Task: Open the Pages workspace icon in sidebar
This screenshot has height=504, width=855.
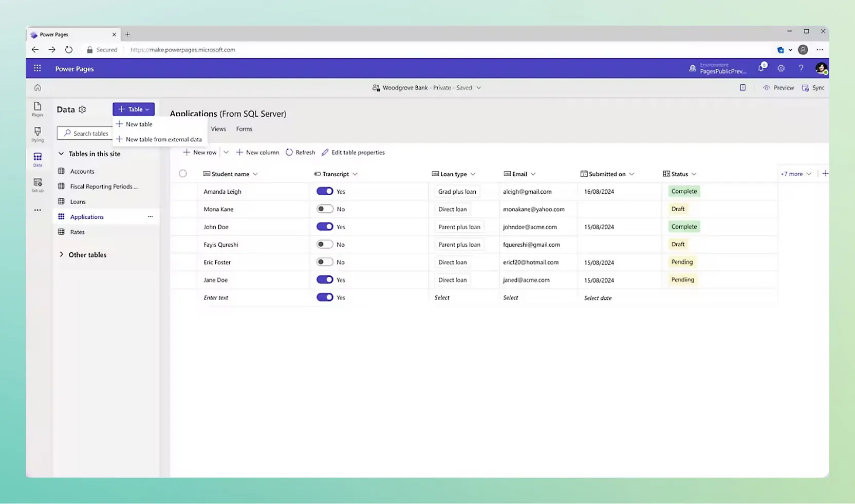Action: pos(38,108)
